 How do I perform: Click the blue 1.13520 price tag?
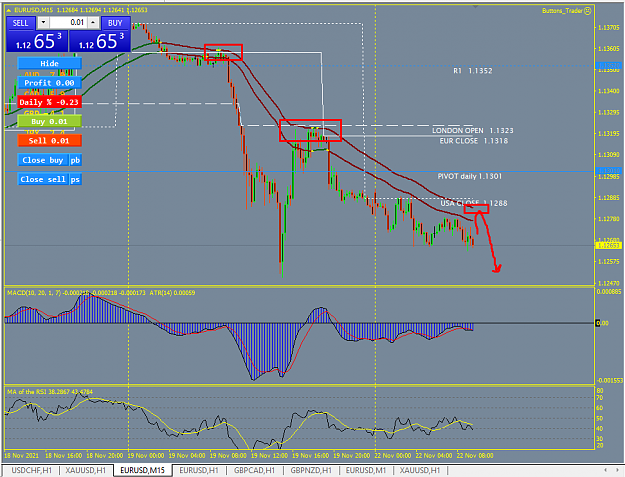point(608,65)
